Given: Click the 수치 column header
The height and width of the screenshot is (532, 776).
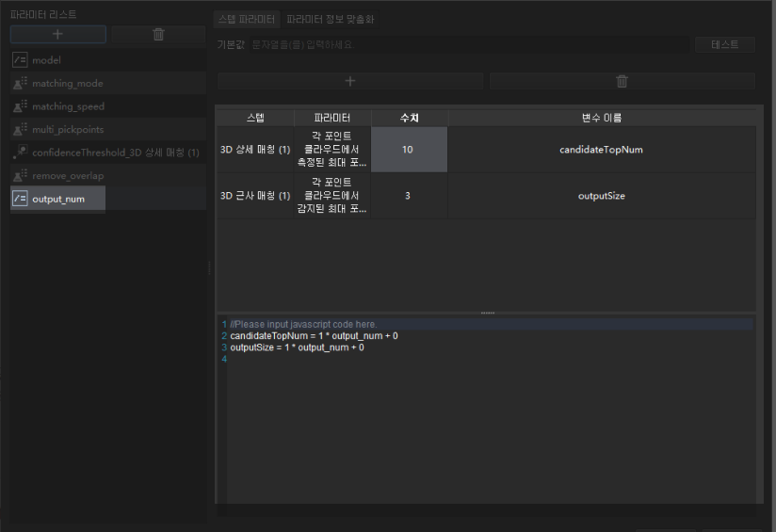Looking at the screenshot, I should coord(410,118).
